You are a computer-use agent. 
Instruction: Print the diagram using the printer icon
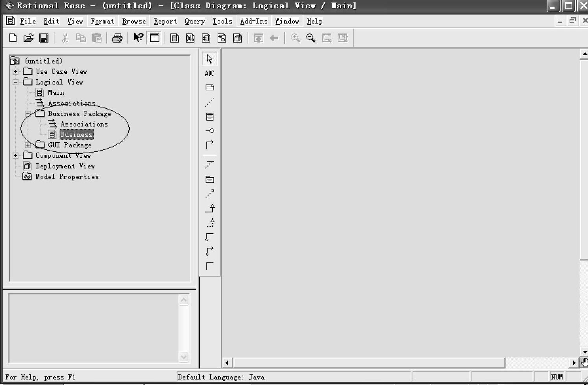pos(117,38)
